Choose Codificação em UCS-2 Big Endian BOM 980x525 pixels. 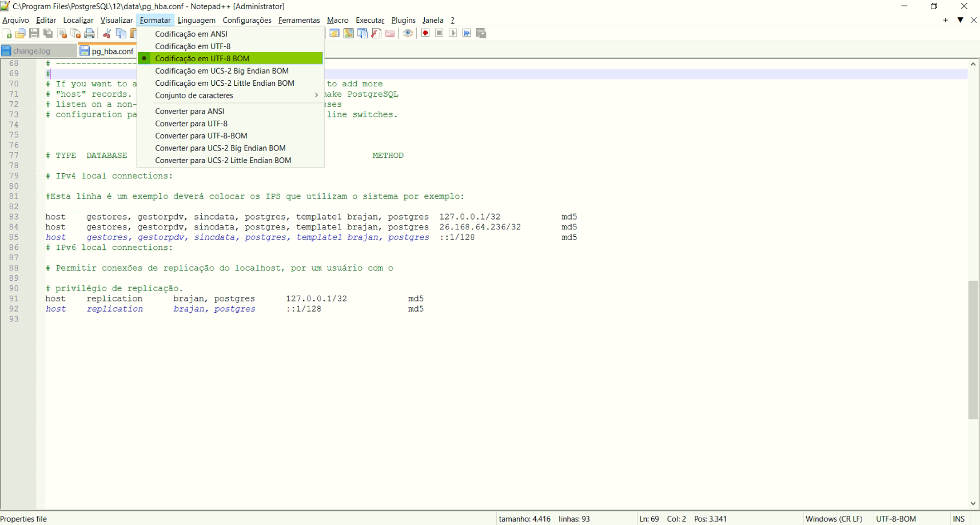tap(221, 71)
